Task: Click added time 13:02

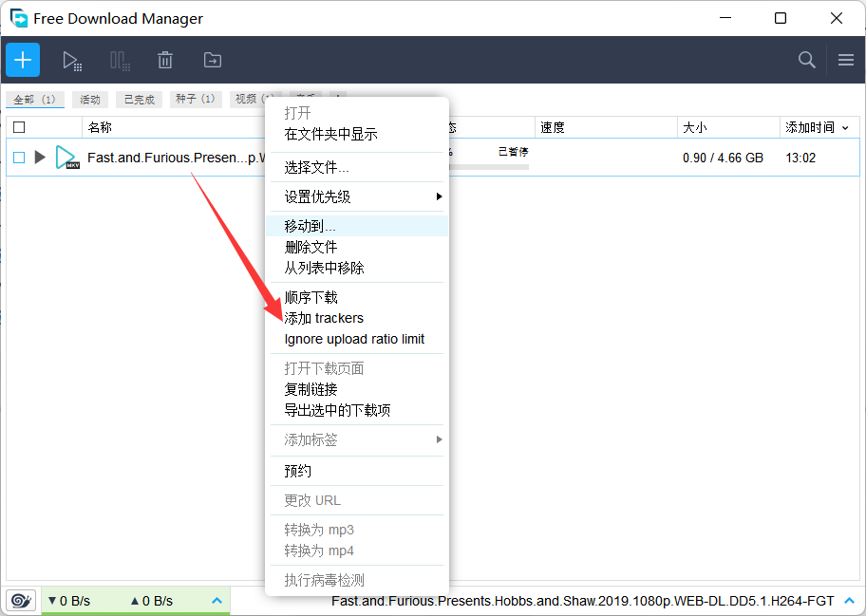Action: click(x=800, y=158)
